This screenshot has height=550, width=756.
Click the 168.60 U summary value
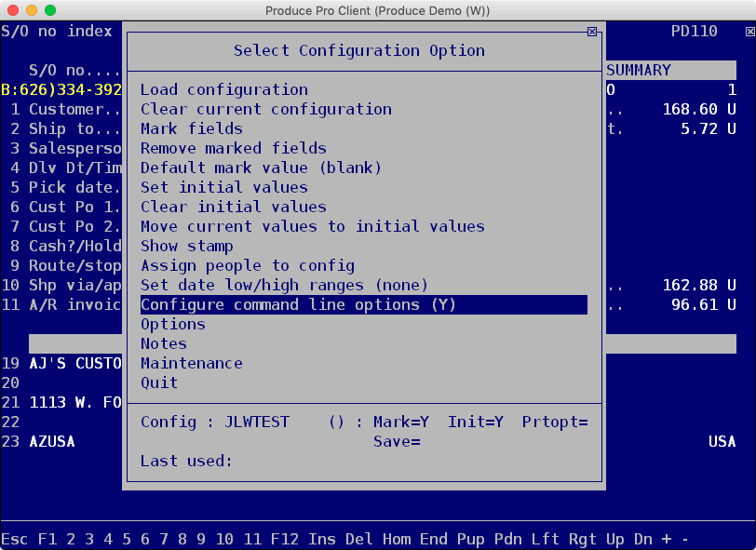(699, 110)
